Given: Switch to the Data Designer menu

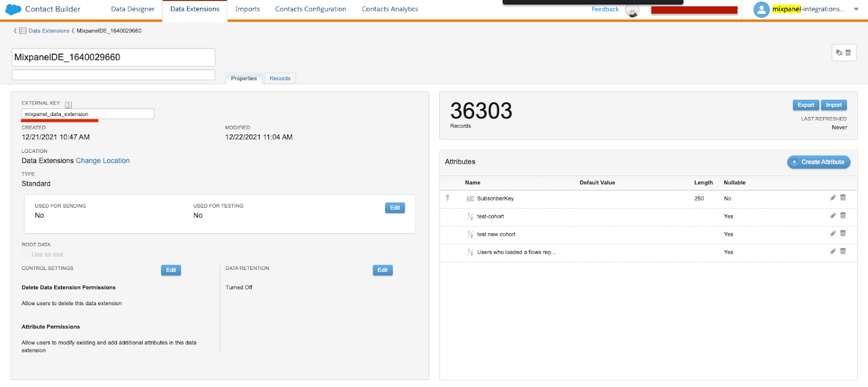Looking at the screenshot, I should click(x=132, y=9).
